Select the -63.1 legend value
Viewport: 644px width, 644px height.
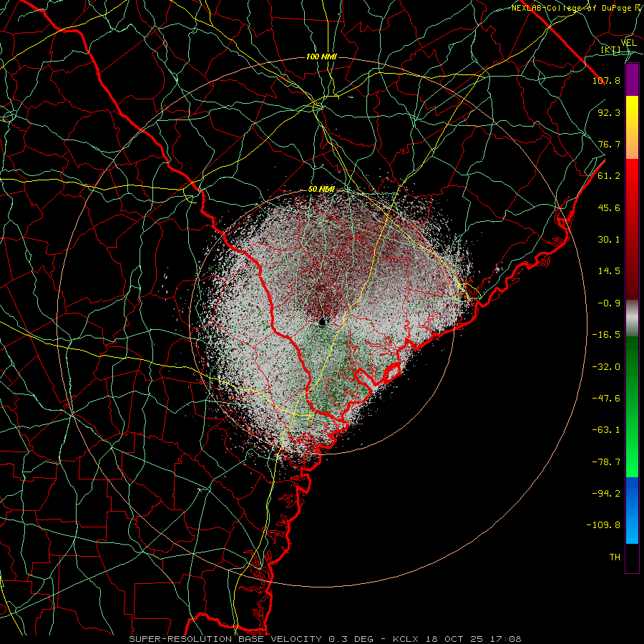coord(606,430)
